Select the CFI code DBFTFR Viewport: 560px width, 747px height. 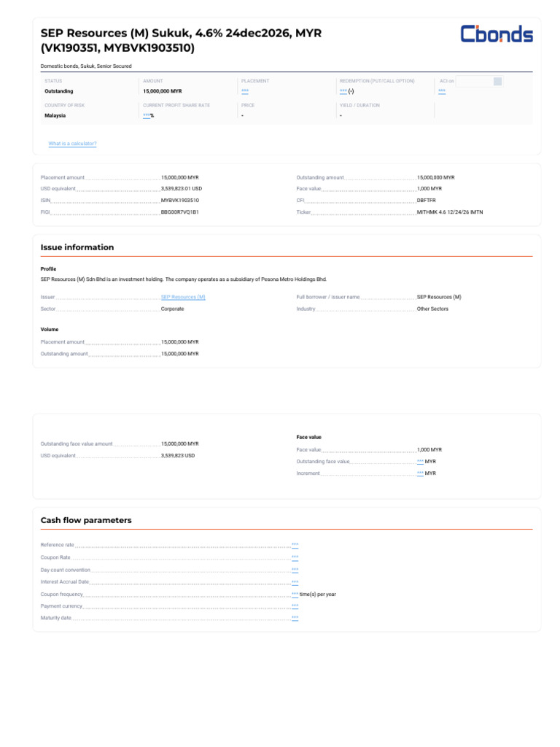426,200
